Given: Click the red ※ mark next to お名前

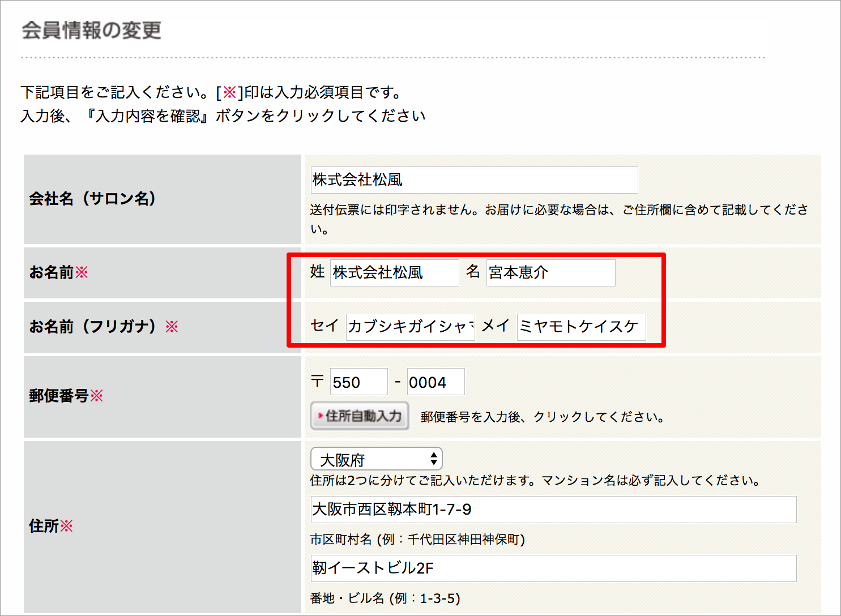Looking at the screenshot, I should tap(82, 272).
